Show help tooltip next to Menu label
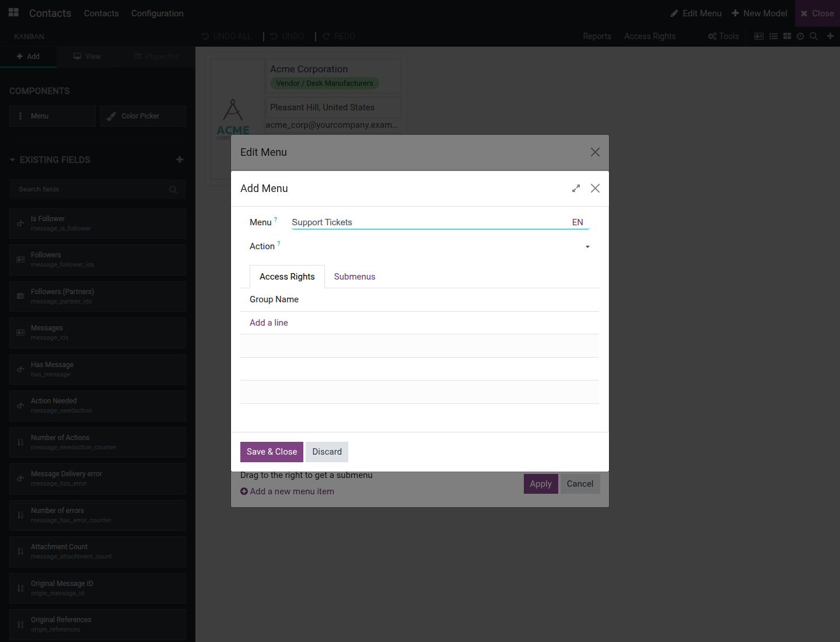840x642 pixels. [276, 219]
